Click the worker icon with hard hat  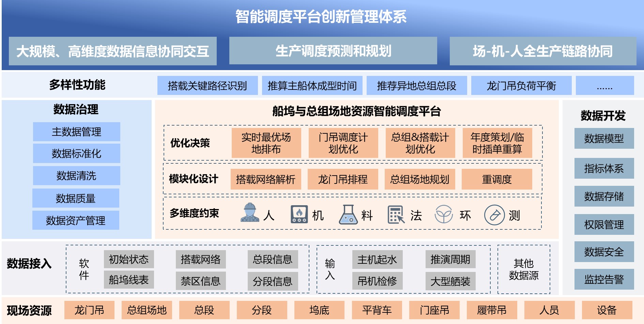250,213
